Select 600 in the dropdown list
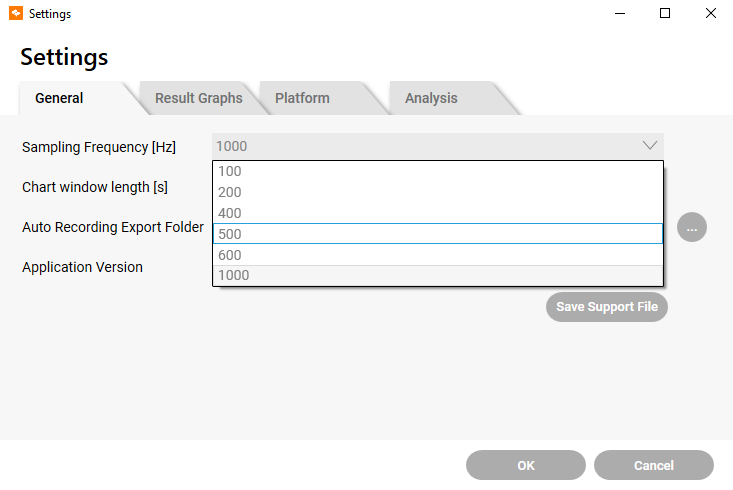This screenshot has height=490, width=733. click(438, 255)
